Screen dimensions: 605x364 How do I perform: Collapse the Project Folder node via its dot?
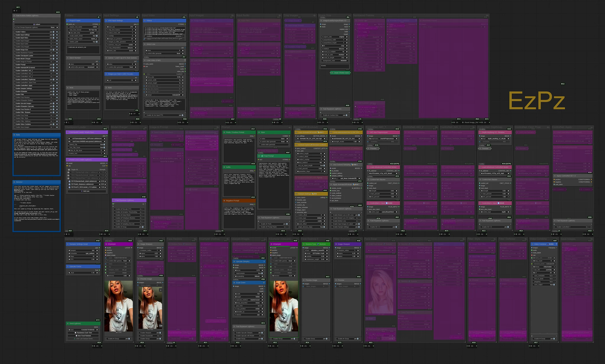pos(68,21)
